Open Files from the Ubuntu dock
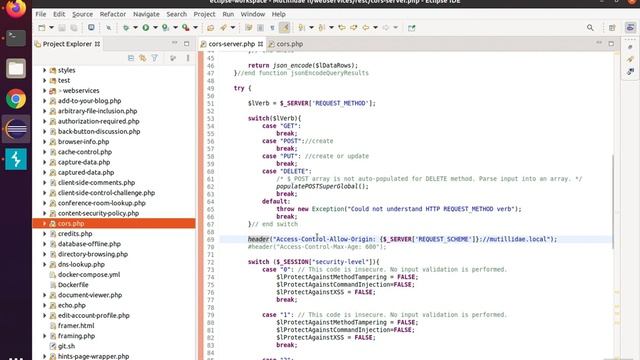 click(16, 69)
